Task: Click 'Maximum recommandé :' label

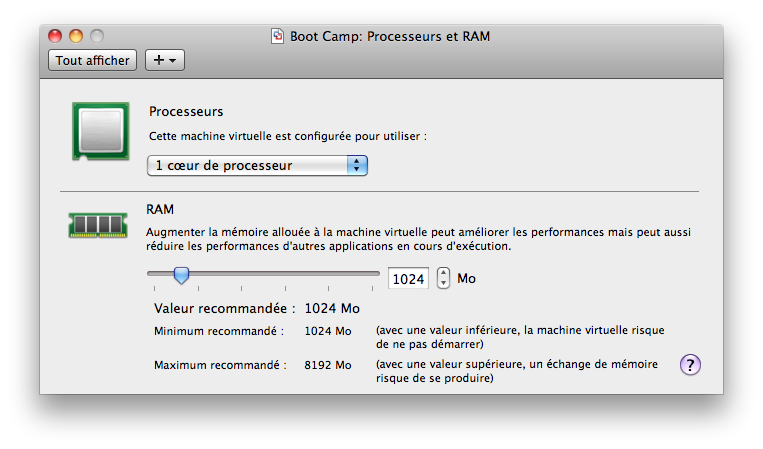Action: point(220,365)
